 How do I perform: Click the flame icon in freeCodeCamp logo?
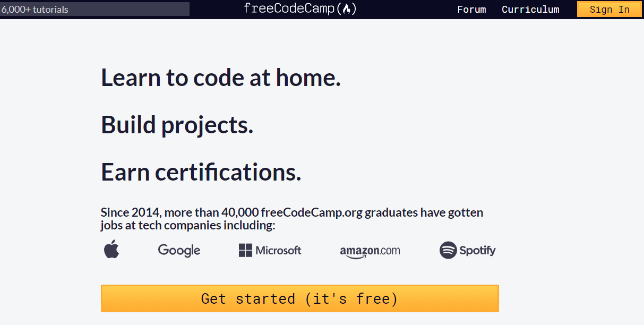click(x=347, y=9)
